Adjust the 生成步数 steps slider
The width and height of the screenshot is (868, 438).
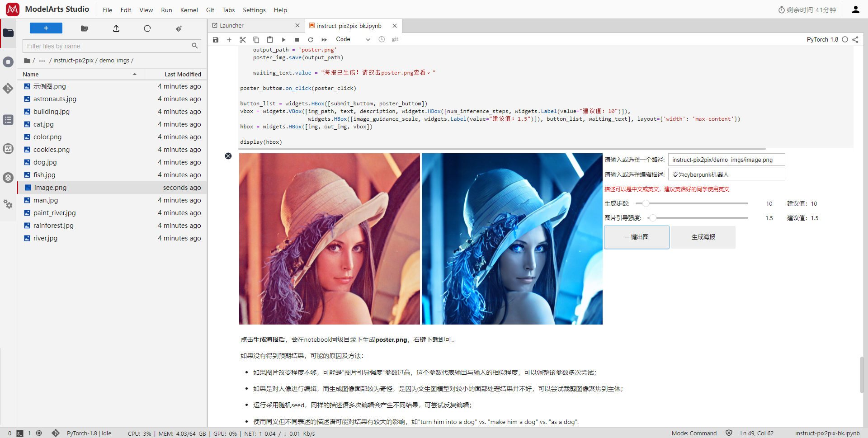(692, 203)
